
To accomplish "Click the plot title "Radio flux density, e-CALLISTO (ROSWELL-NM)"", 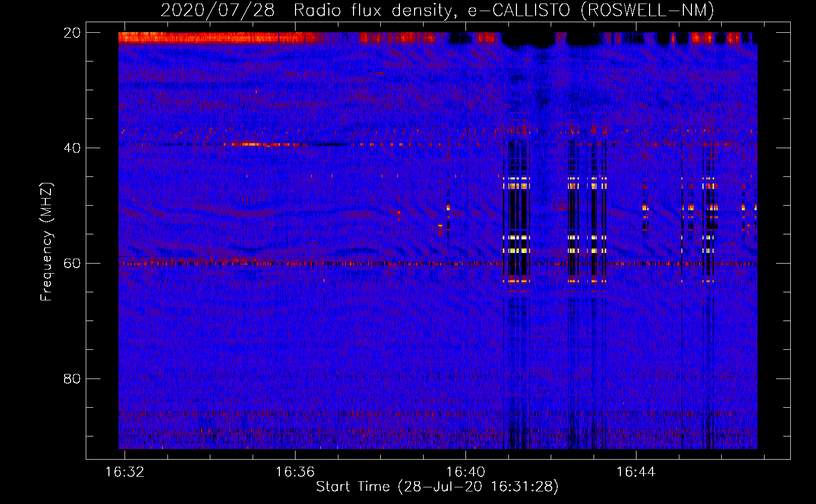I will [503, 10].
